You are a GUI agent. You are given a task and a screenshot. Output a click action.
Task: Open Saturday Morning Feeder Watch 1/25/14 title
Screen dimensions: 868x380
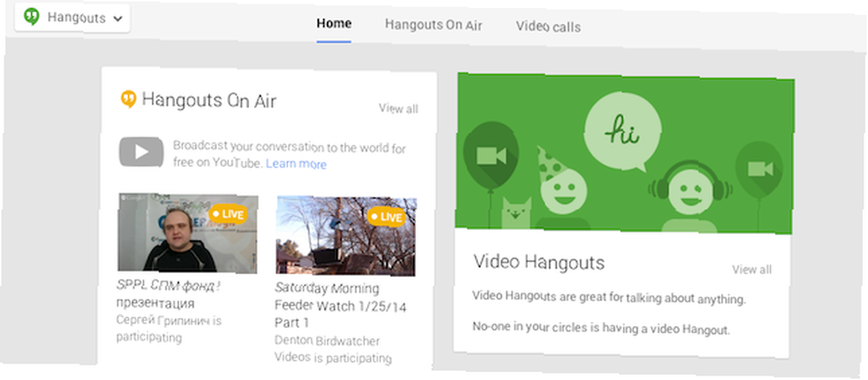(340, 305)
